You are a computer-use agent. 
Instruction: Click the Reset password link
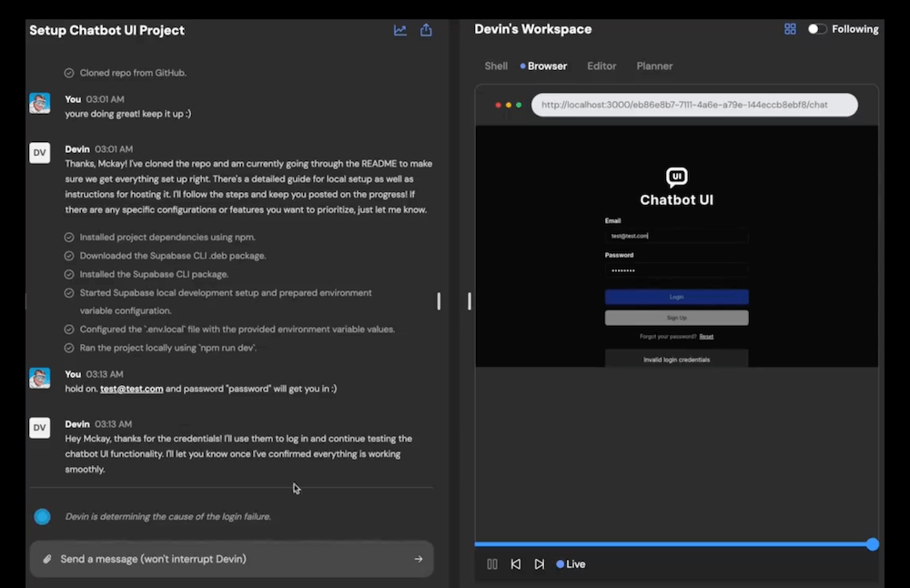706,337
